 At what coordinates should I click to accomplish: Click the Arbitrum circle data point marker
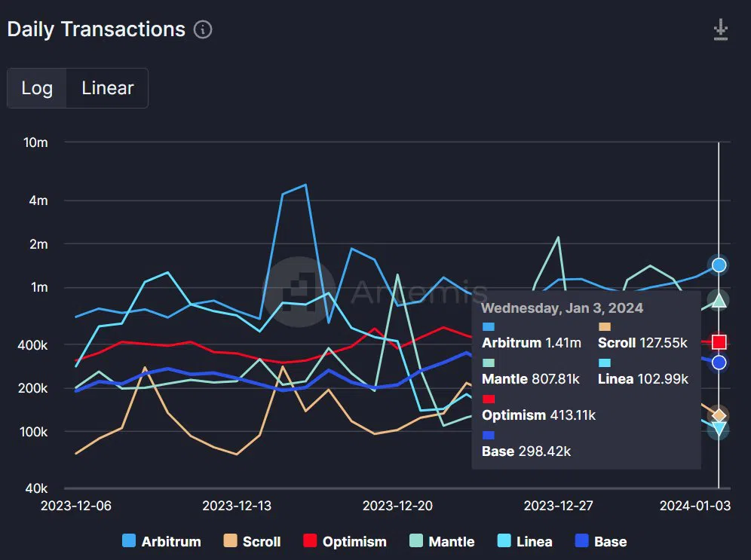pyautogui.click(x=719, y=265)
